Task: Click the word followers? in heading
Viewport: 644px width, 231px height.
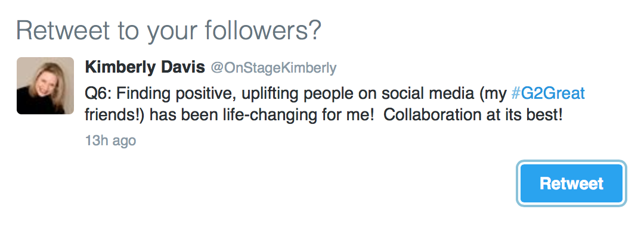Action: (262, 31)
